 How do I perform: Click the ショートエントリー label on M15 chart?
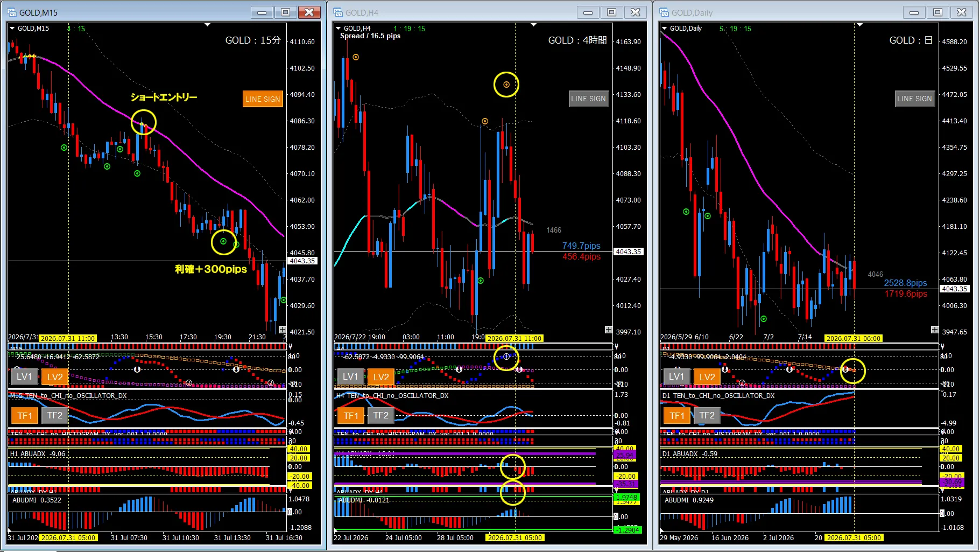point(164,97)
